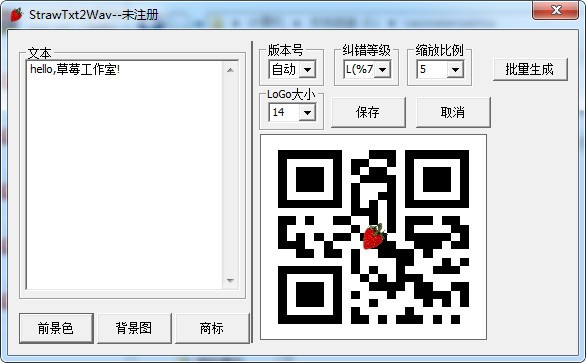Click the text area's scroll down arrow

(230, 280)
